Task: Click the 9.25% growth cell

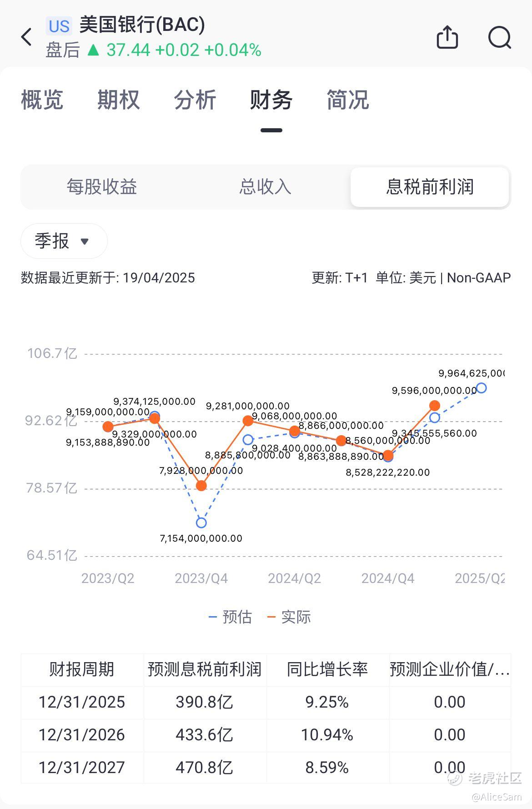Action: tap(327, 702)
